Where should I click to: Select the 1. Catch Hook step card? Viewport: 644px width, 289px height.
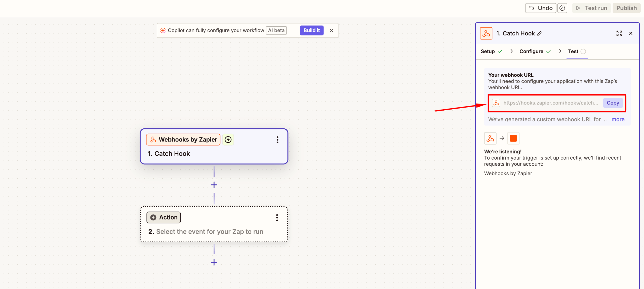(x=214, y=147)
